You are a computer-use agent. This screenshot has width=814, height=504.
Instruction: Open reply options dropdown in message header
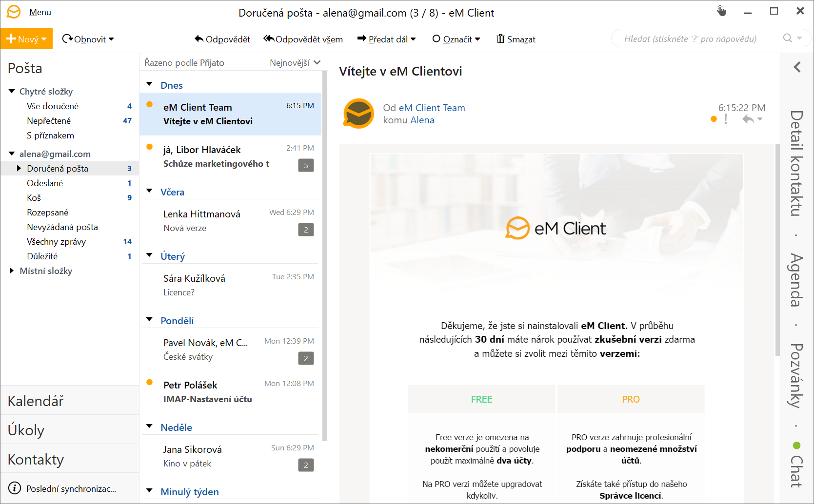click(x=760, y=119)
